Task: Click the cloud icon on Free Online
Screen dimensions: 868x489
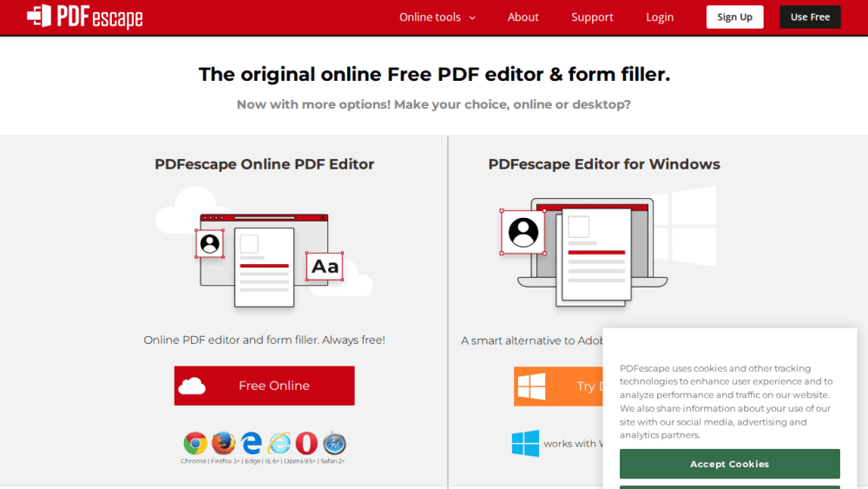Action: pyautogui.click(x=192, y=386)
